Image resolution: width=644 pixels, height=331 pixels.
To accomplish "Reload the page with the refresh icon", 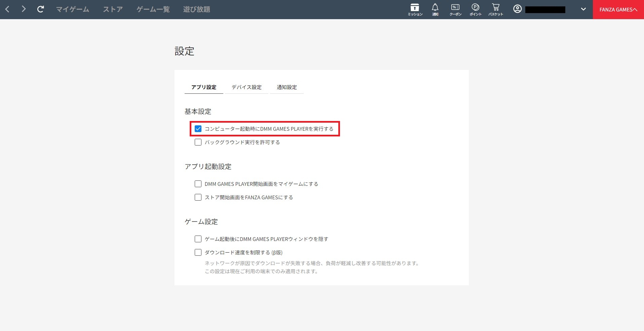I will click(x=40, y=9).
